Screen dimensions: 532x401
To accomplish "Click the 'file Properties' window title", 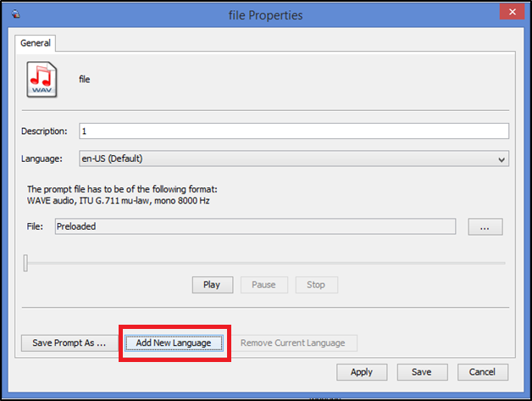I will coord(266,15).
